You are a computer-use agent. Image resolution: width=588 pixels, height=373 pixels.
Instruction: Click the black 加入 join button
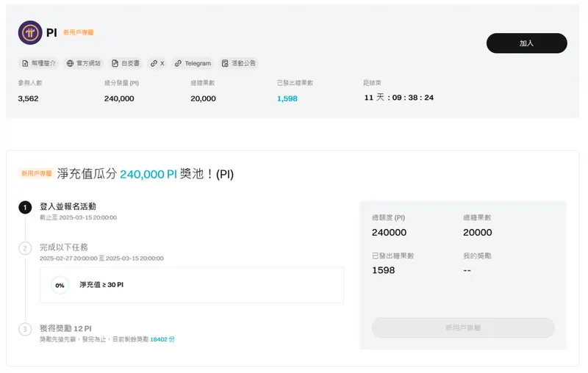pyautogui.click(x=526, y=43)
